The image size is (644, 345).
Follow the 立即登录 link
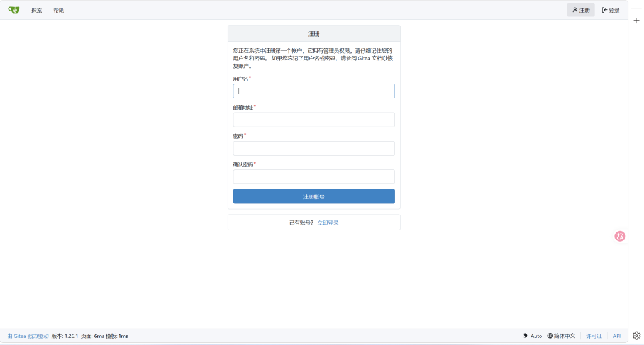tap(328, 223)
